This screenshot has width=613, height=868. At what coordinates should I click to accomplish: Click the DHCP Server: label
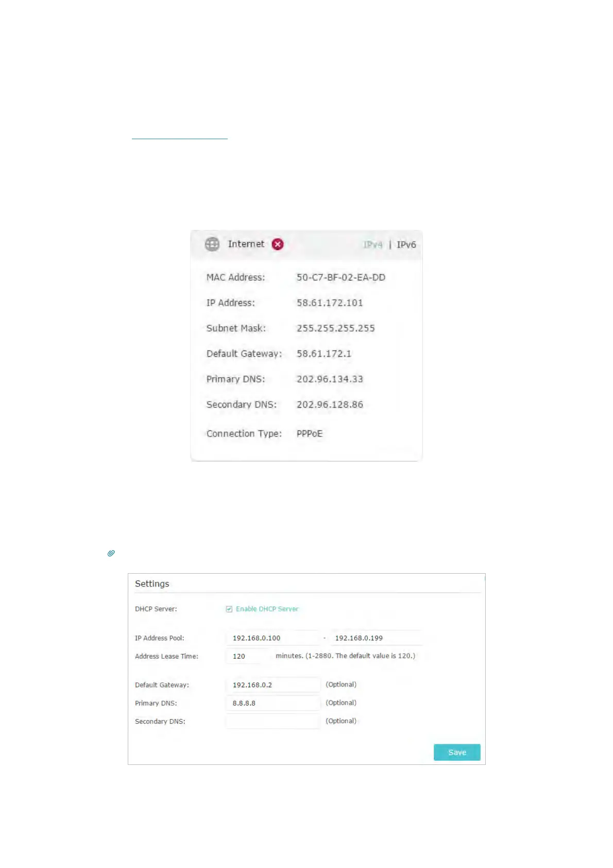156,609
